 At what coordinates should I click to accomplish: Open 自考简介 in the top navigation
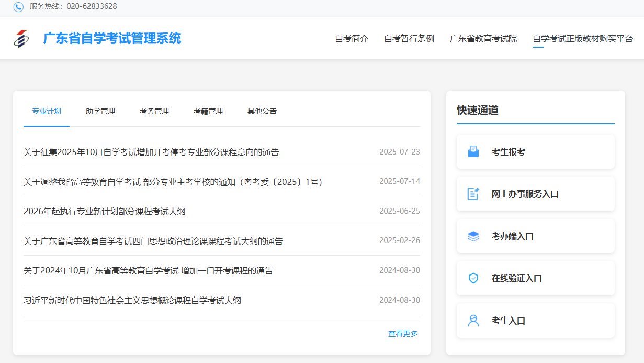pos(352,39)
